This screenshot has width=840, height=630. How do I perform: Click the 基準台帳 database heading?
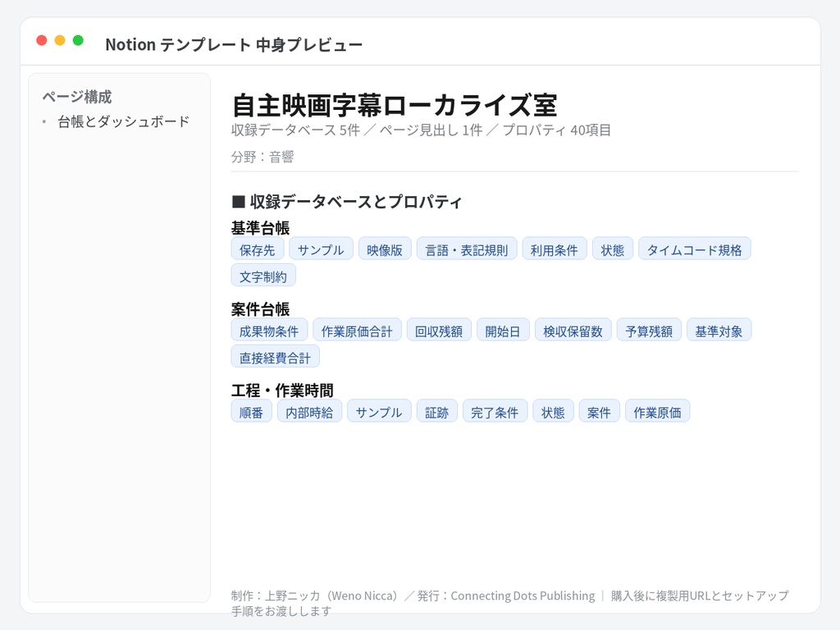(x=260, y=228)
